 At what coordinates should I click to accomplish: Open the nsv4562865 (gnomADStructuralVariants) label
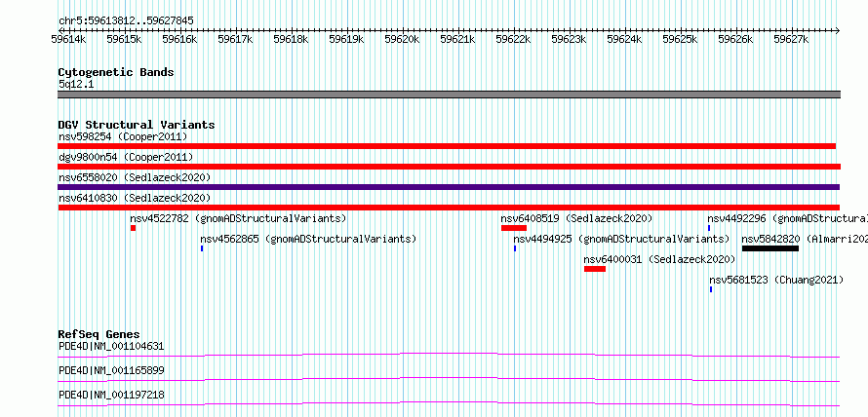tap(308, 239)
